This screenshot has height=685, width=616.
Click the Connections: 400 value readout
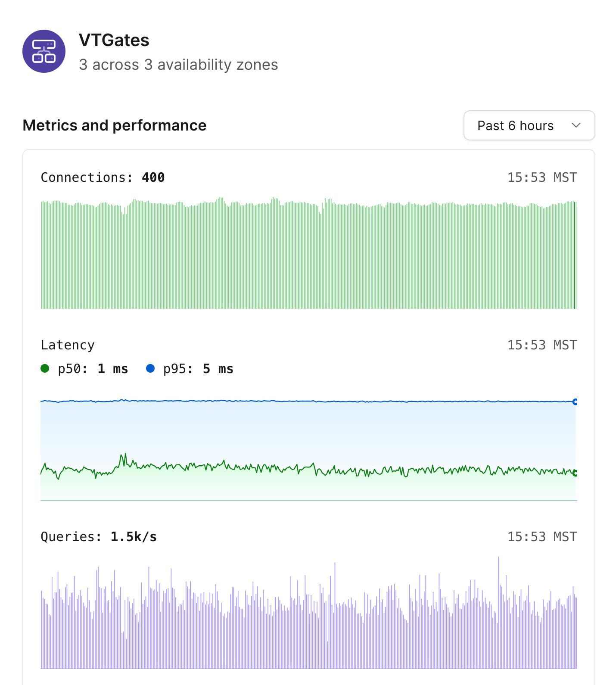click(x=103, y=177)
